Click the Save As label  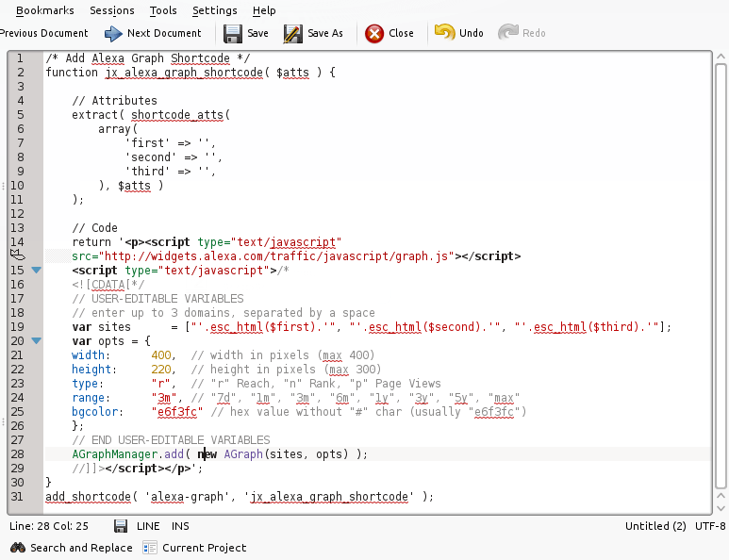[x=325, y=33]
